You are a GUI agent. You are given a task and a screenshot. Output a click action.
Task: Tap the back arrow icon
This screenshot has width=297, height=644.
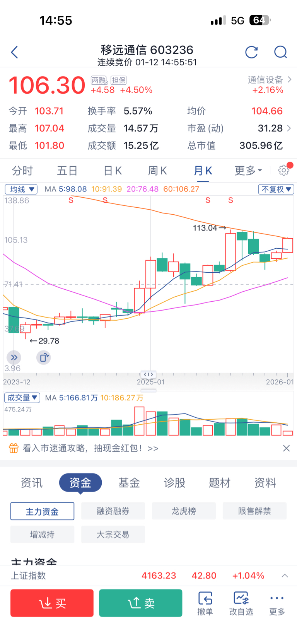15,52
